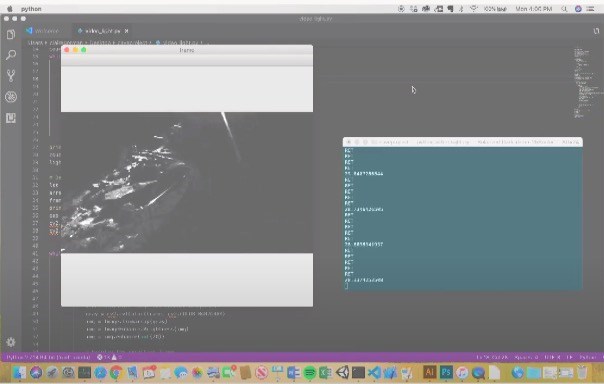Open Siri from the menu bar

[x=578, y=9]
